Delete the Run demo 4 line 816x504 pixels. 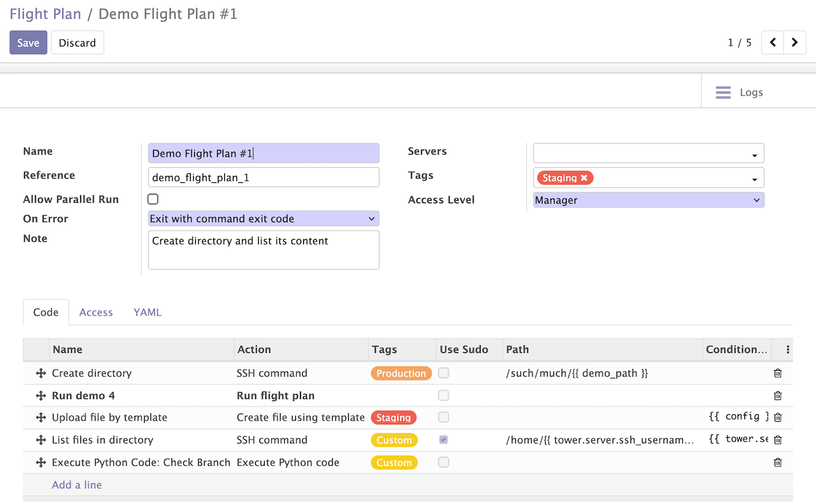pyautogui.click(x=778, y=395)
